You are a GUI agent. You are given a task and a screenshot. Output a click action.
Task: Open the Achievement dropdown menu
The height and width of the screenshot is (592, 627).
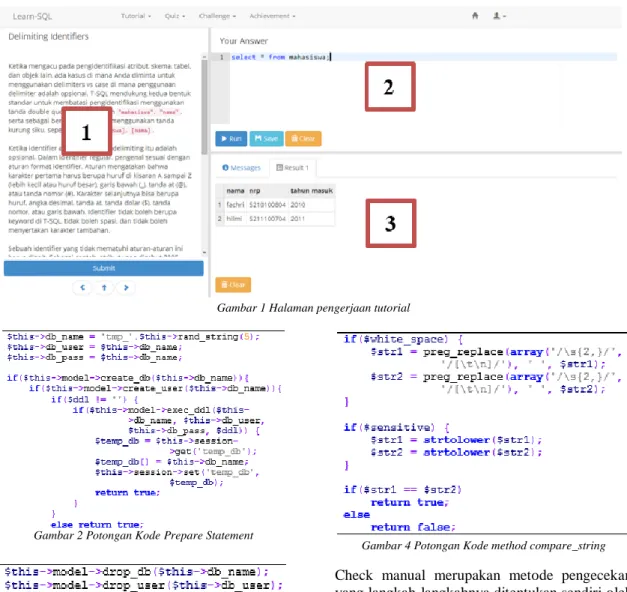(x=272, y=16)
